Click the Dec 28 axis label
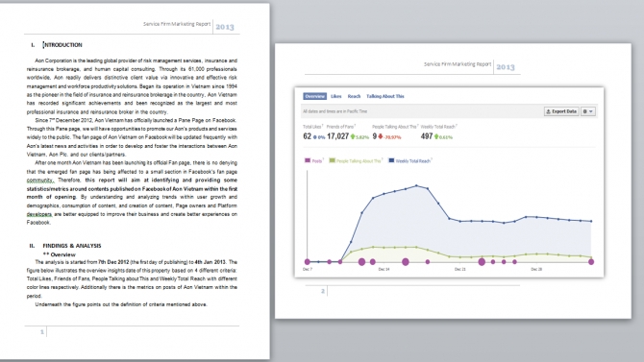The width and height of the screenshot is (644, 362). click(536, 269)
